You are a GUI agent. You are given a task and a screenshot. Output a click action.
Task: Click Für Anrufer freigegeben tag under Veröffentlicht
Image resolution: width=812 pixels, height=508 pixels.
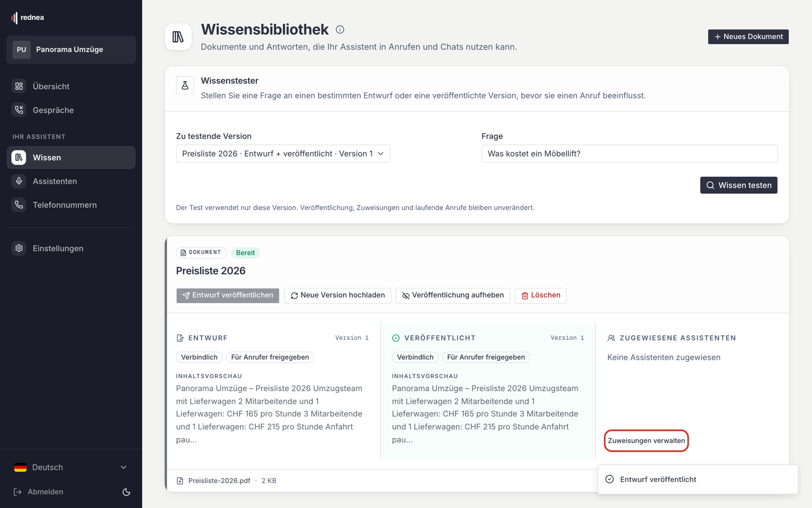(486, 357)
